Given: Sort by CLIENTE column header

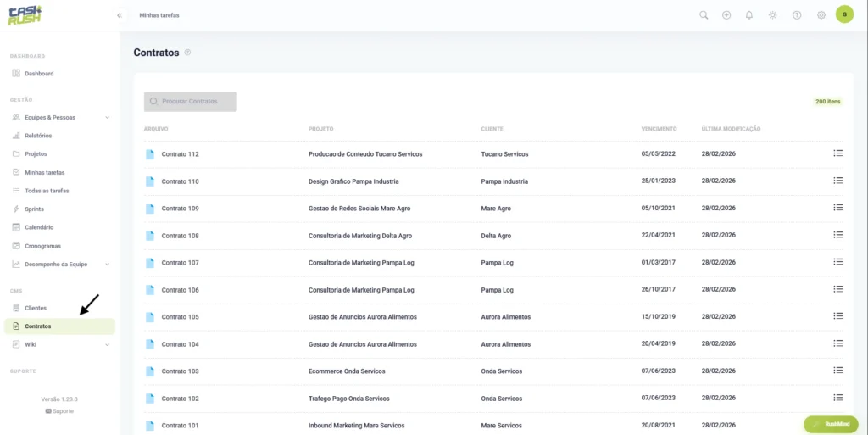Looking at the screenshot, I should pos(492,129).
